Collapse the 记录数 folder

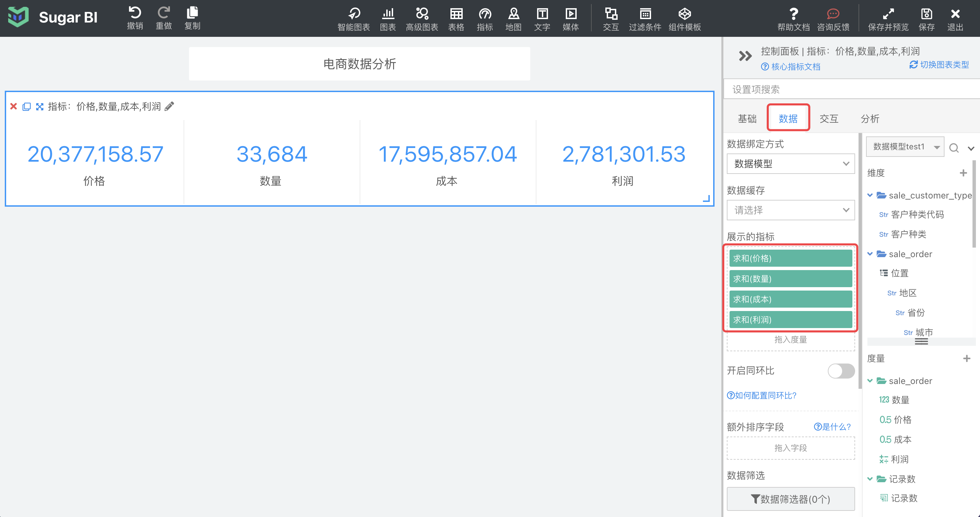click(x=870, y=479)
